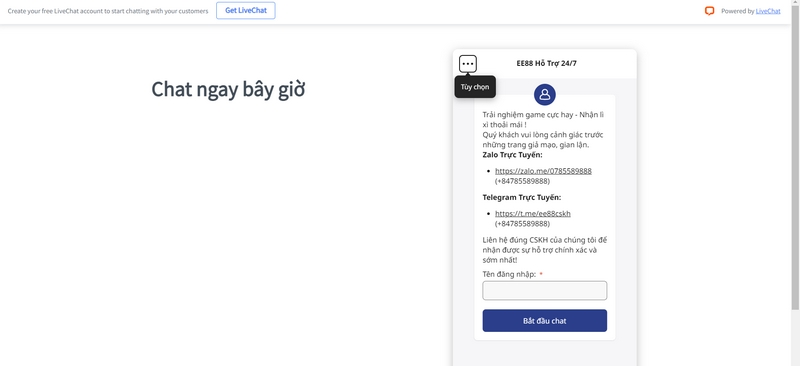Focus the Tên đăng nhập input field

point(544,290)
